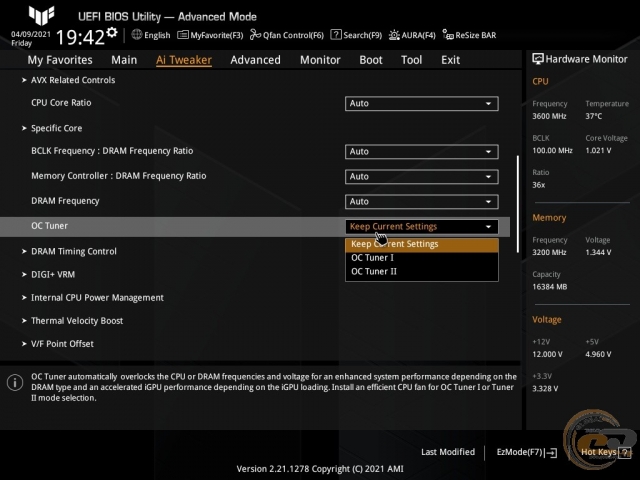Screen dimensions: 640x480
Task: Open CPU Core Ratio dropdown
Action: (x=422, y=103)
